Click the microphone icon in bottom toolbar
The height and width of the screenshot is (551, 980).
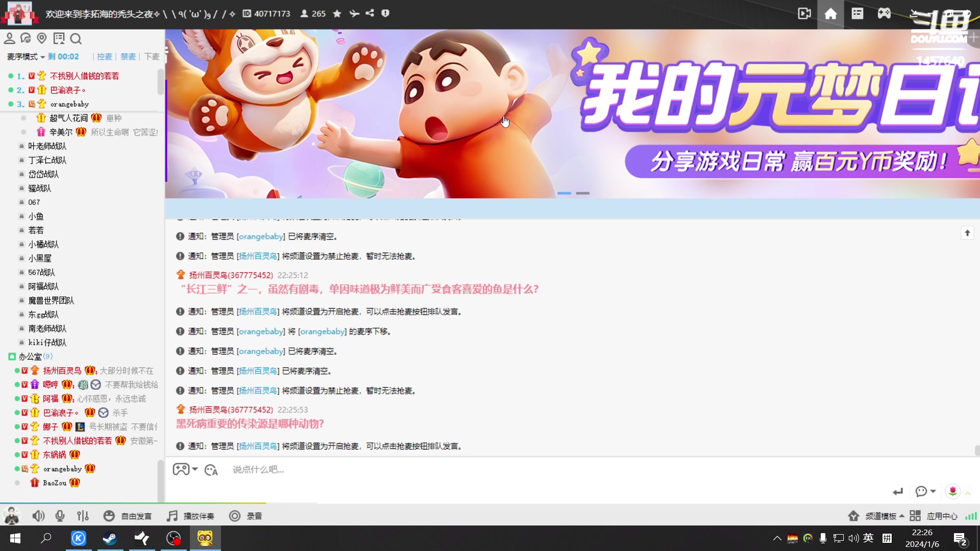[60, 516]
